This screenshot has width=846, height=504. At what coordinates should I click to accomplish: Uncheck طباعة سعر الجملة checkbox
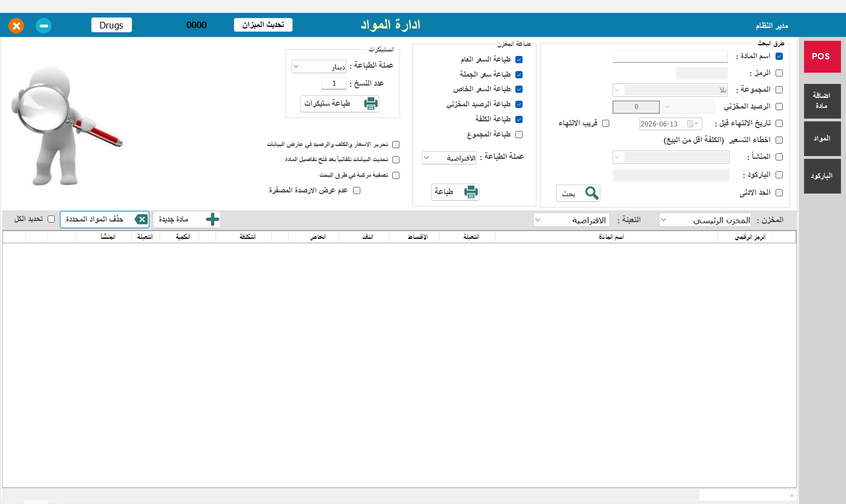[x=519, y=75]
